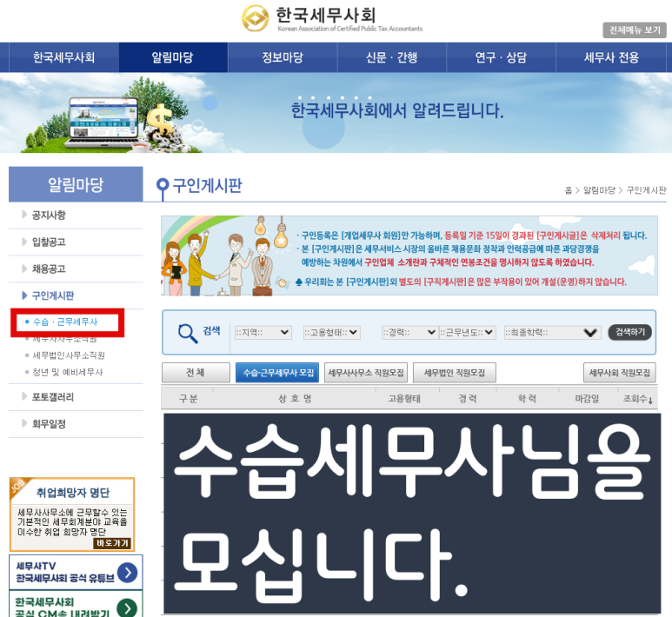This screenshot has width=672, height=617.
Task: Open the 고용형태 dropdown
Action: [332, 333]
